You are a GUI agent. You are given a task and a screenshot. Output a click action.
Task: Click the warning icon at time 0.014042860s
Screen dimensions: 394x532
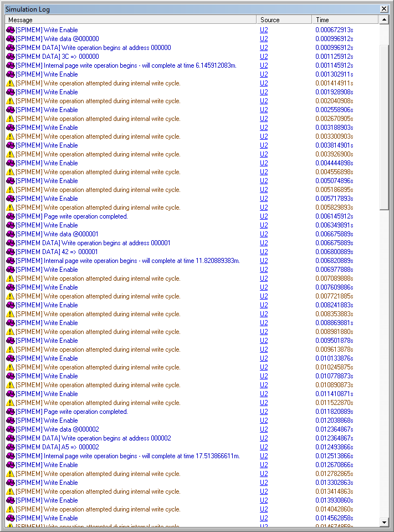[x=10, y=509]
